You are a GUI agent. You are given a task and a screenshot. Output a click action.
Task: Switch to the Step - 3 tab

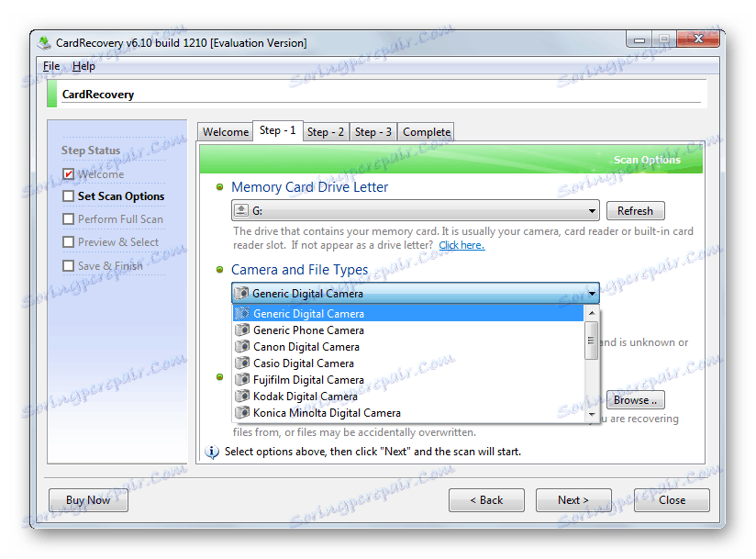tap(372, 131)
